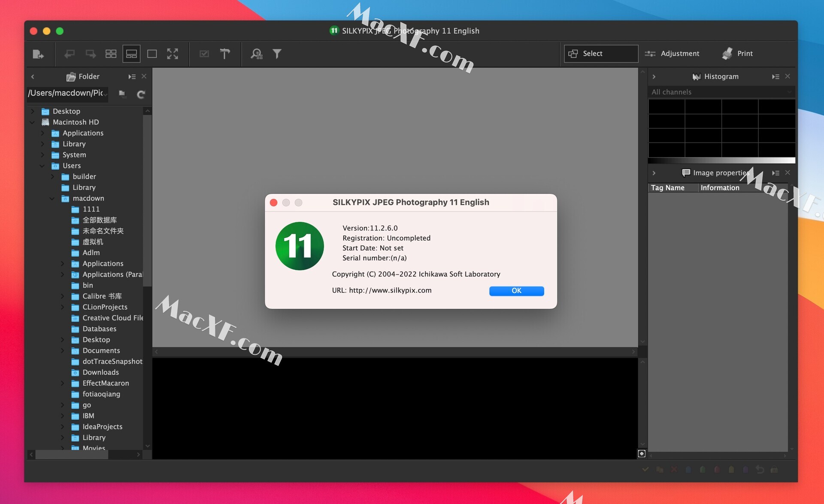Viewport: 824px width, 504px height.
Task: Open silkypix.com URL link
Action: [390, 290]
